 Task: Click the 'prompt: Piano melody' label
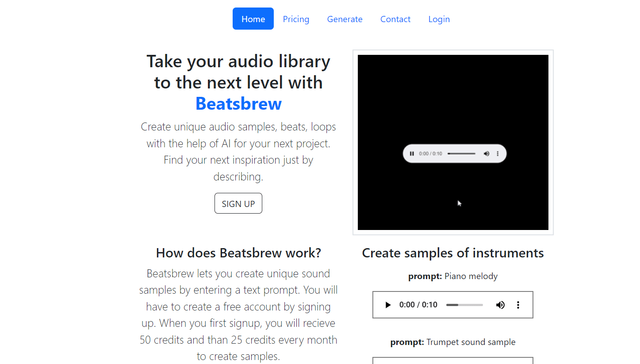coord(453,276)
